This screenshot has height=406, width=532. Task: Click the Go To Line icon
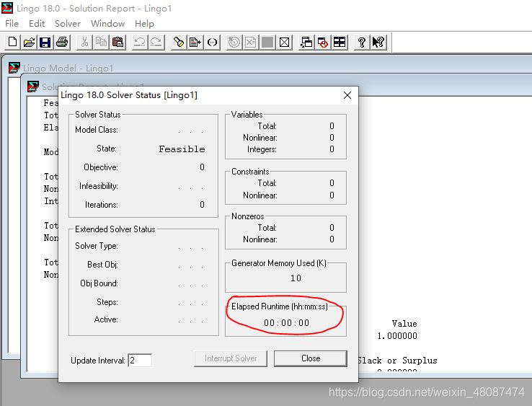click(x=195, y=42)
